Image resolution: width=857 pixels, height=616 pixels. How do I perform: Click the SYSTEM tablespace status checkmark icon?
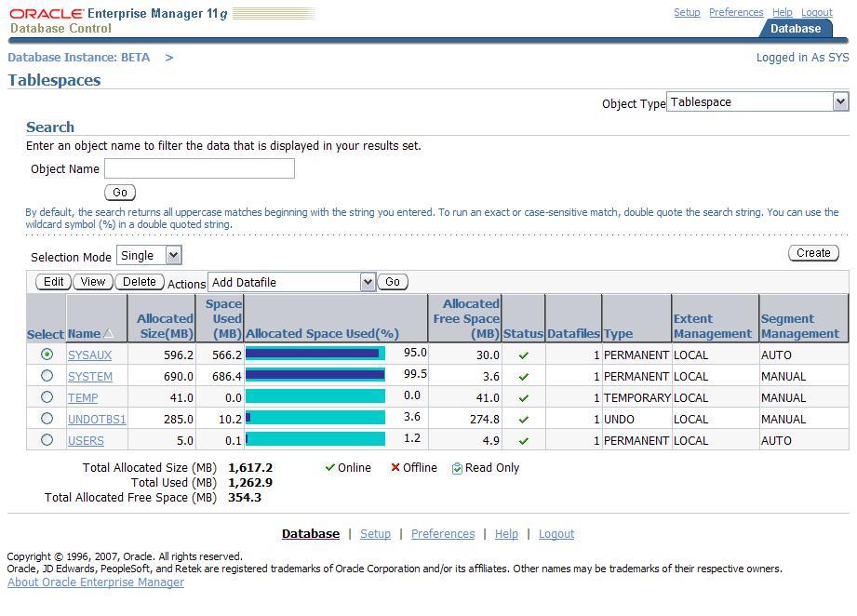tap(523, 377)
